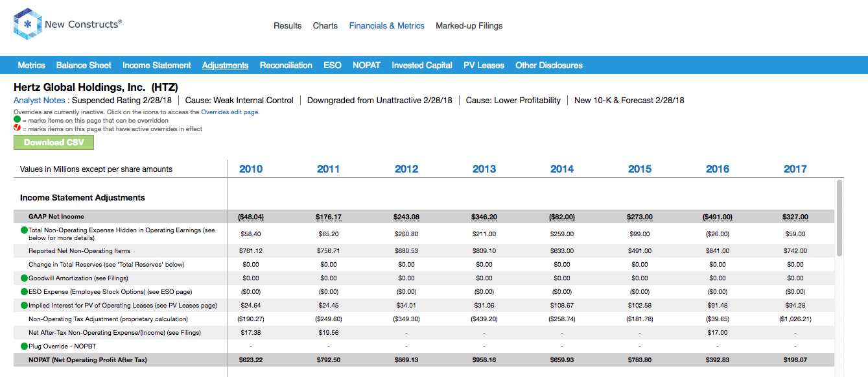Click GAAP Net Income value ($48.04) for 2010
Image resolution: width=868 pixels, height=377 pixels.
pyautogui.click(x=251, y=217)
